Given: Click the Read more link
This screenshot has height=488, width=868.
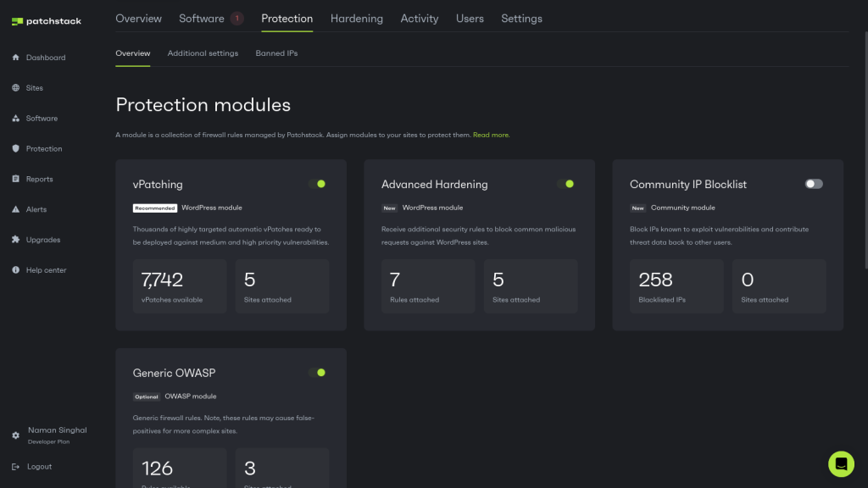Looking at the screenshot, I should pyautogui.click(x=491, y=134).
